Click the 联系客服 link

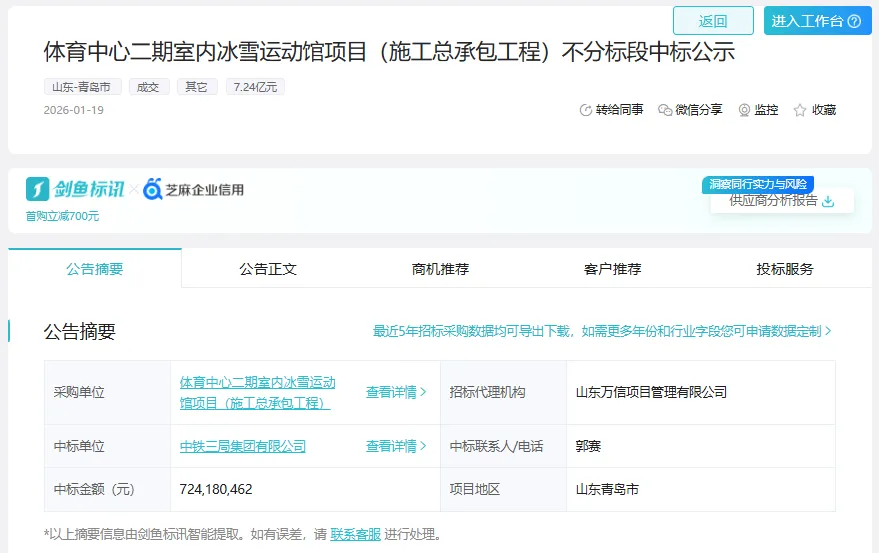point(355,534)
